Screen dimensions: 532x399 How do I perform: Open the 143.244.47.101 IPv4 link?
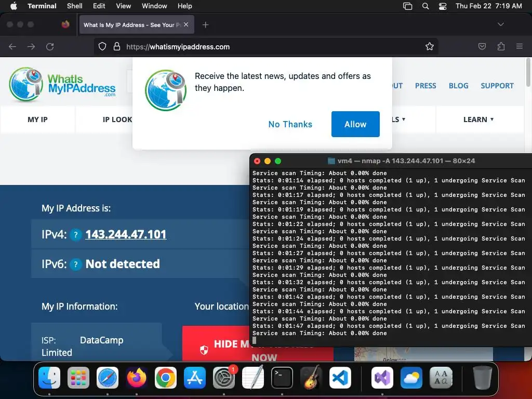coord(126,234)
